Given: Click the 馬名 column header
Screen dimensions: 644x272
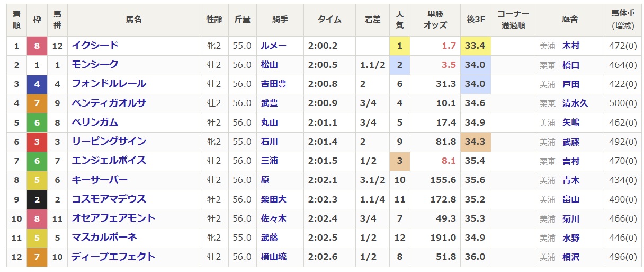Looking at the screenshot, I should (x=133, y=20).
